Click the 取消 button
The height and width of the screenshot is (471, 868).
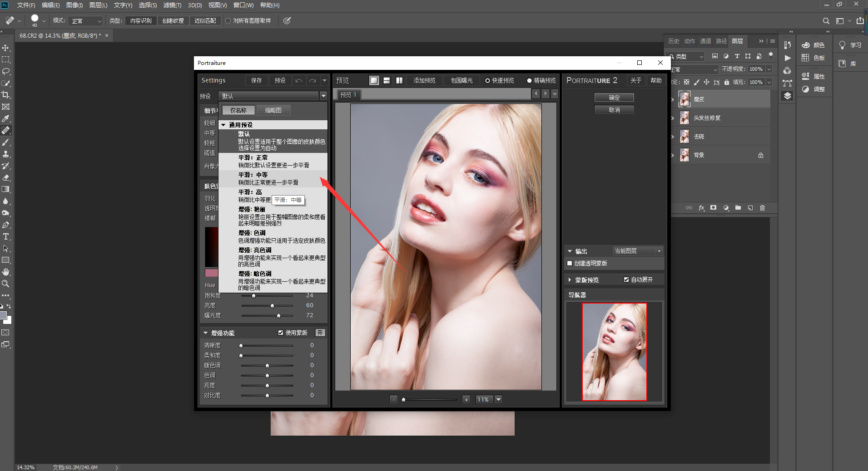coord(614,110)
